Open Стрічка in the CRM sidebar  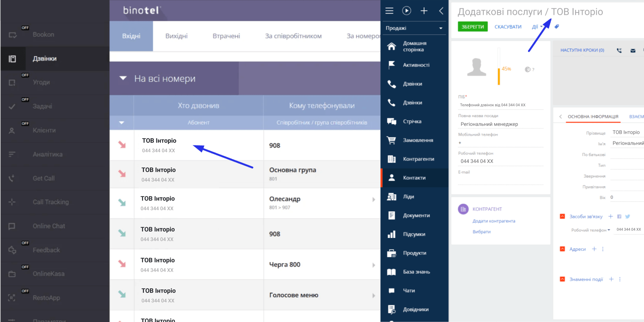[x=414, y=122]
